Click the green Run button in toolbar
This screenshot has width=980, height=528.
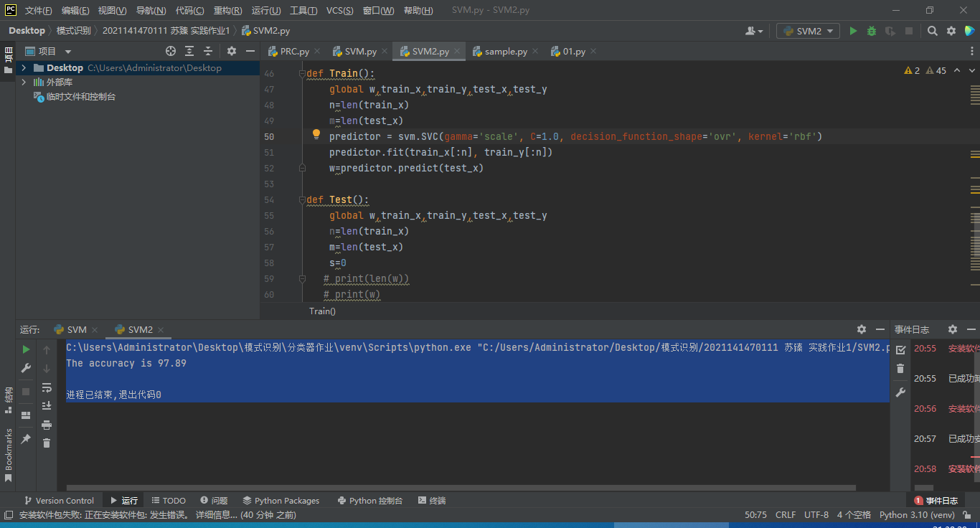click(853, 31)
